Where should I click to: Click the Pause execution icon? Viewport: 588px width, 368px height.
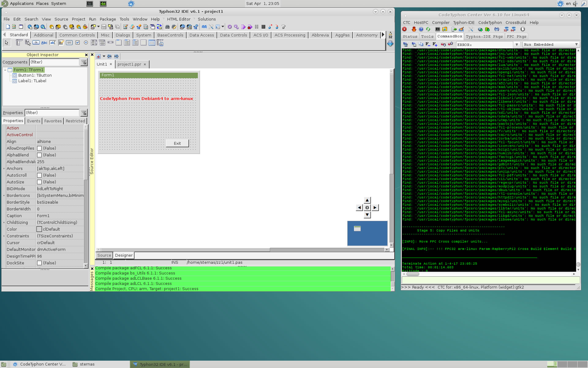tap(257, 27)
